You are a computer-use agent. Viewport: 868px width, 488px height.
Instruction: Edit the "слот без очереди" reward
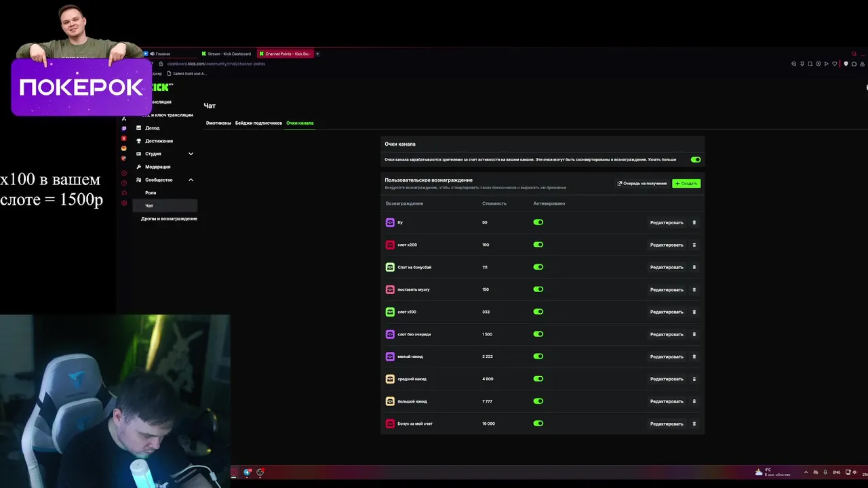[x=667, y=334]
